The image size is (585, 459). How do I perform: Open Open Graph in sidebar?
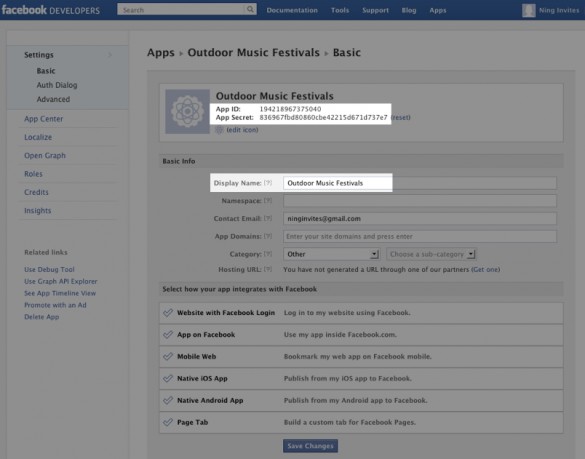click(x=45, y=155)
